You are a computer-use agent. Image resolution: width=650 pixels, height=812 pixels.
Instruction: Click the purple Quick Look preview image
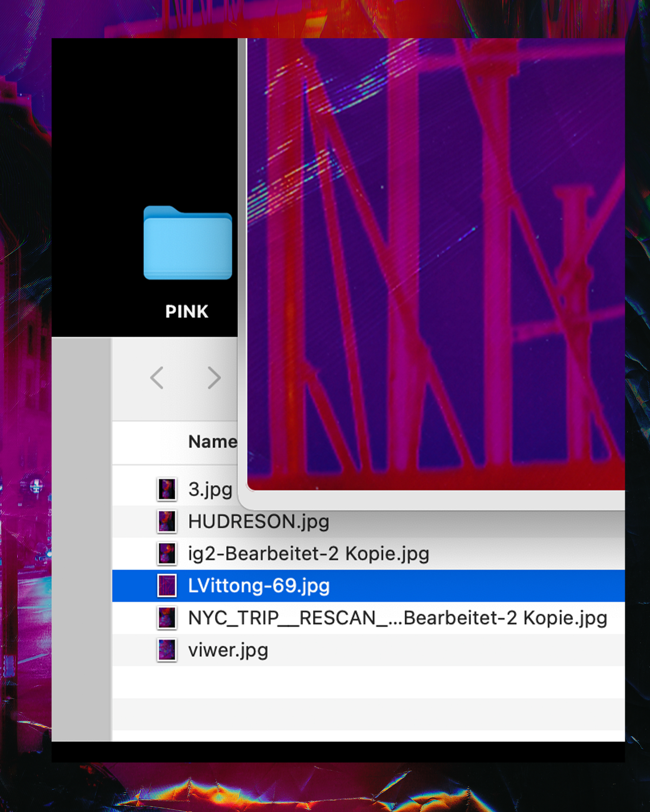coord(435,264)
